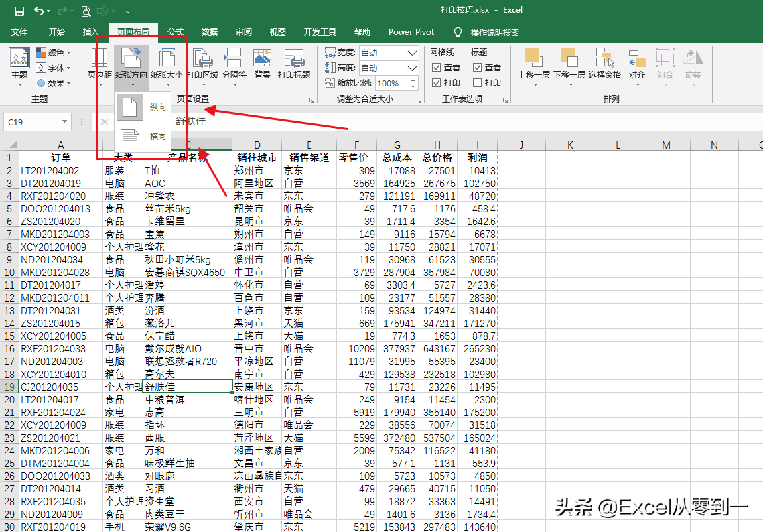Toggle gridlines View (查看) checkbox
Screen dimensions: 763x532
437,68
